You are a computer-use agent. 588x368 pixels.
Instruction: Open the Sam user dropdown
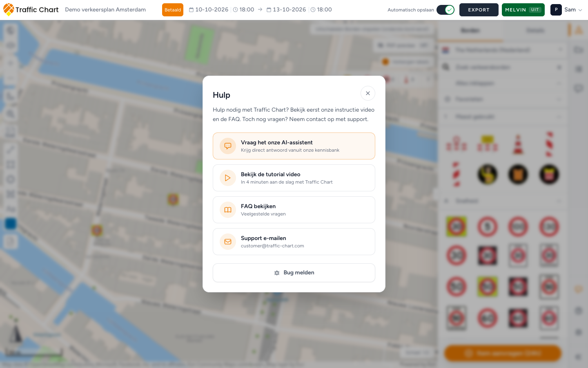566,10
